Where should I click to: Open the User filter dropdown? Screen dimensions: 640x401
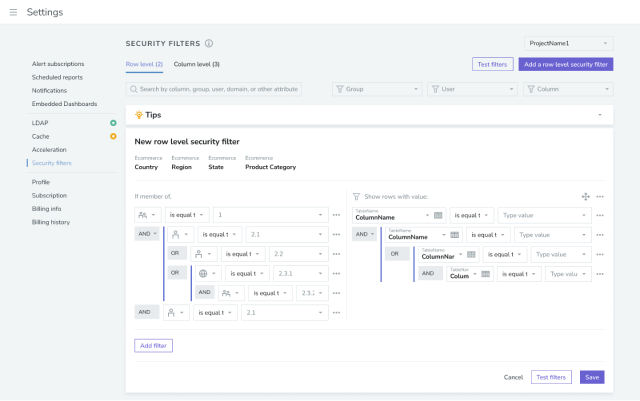[x=472, y=89]
